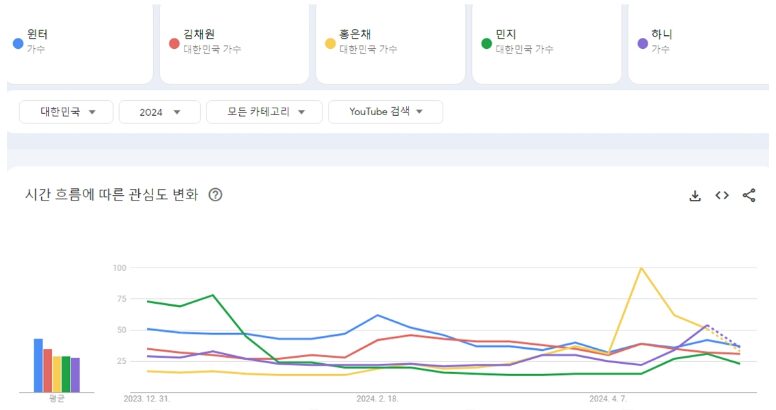The width and height of the screenshot is (776, 410).
Task: Click the blue average bar
Action: point(38,365)
